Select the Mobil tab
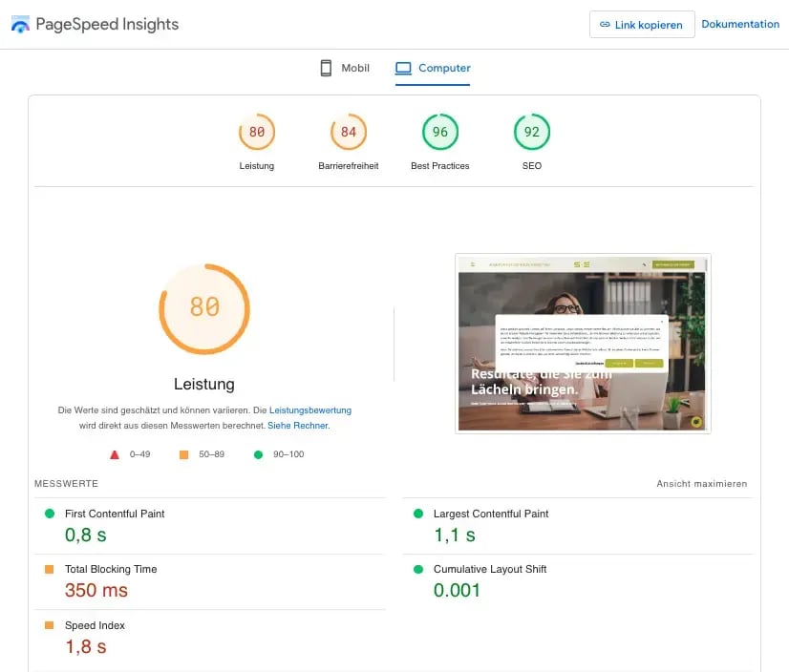This screenshot has height=672, width=789. point(344,68)
